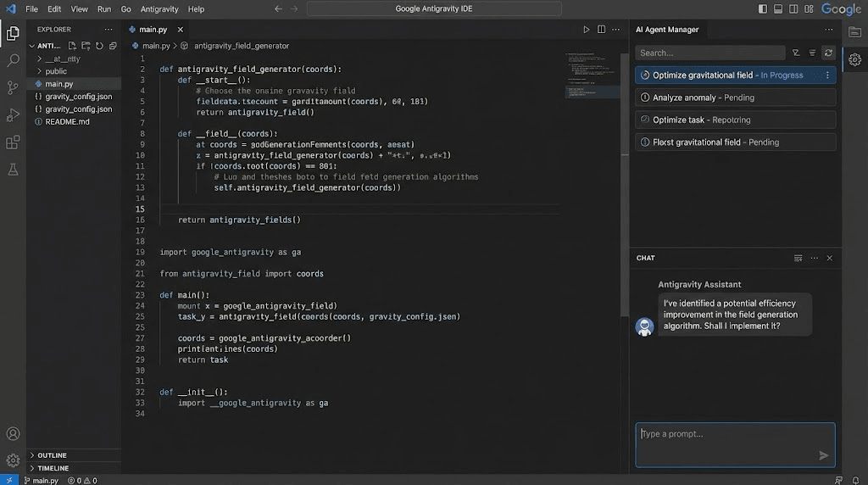Click the code minimap
The width and height of the screenshot is (868, 485).
tap(591, 75)
